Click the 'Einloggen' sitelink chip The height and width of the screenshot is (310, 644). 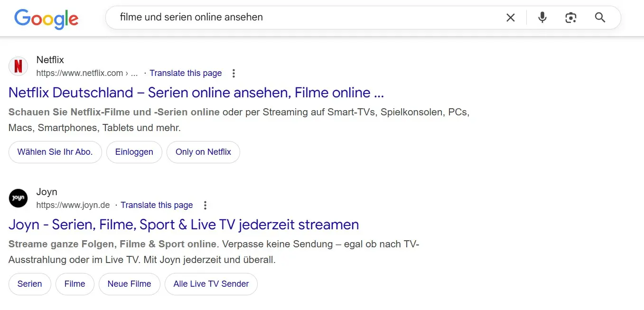tap(134, 152)
